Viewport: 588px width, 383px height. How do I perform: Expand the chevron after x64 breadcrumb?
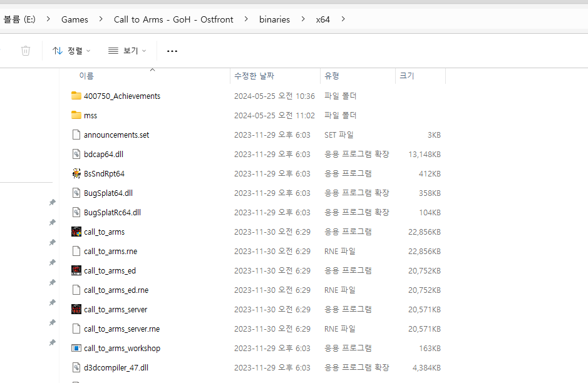click(343, 19)
